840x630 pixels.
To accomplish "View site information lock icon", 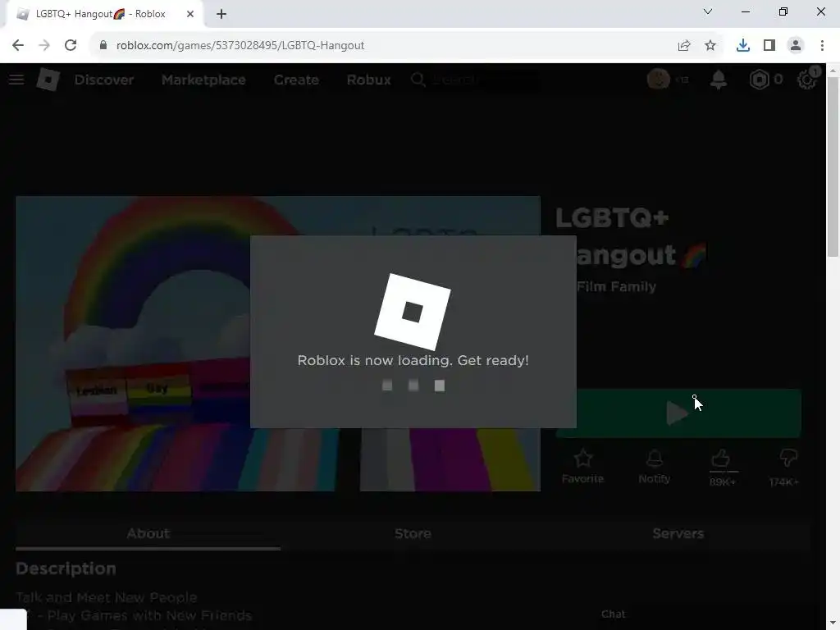I will (x=103, y=46).
